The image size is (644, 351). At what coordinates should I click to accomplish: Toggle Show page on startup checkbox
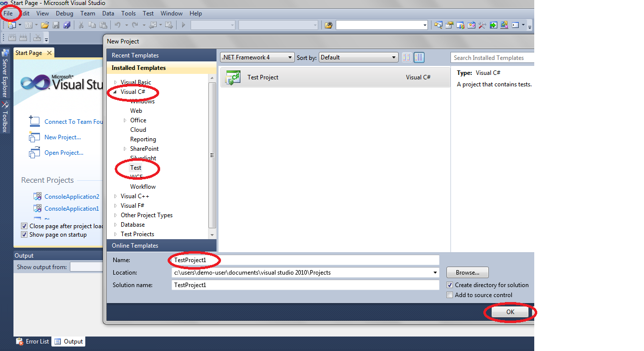[24, 235]
